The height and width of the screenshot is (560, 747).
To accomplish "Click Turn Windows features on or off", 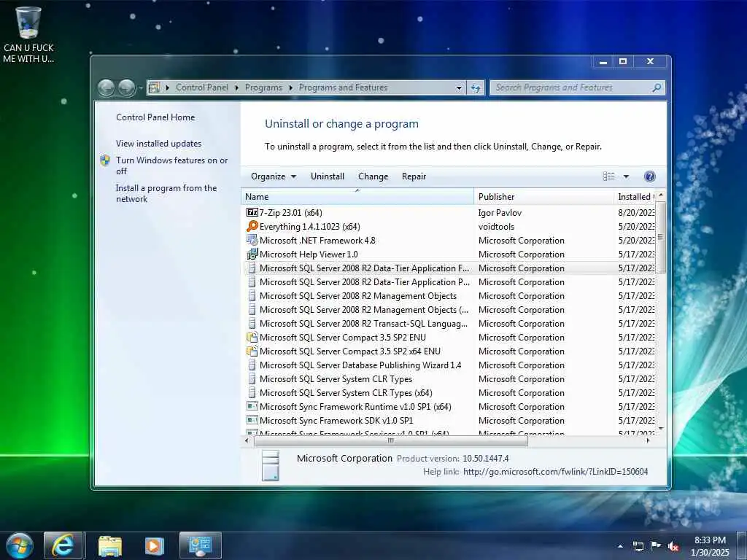I will (172, 166).
